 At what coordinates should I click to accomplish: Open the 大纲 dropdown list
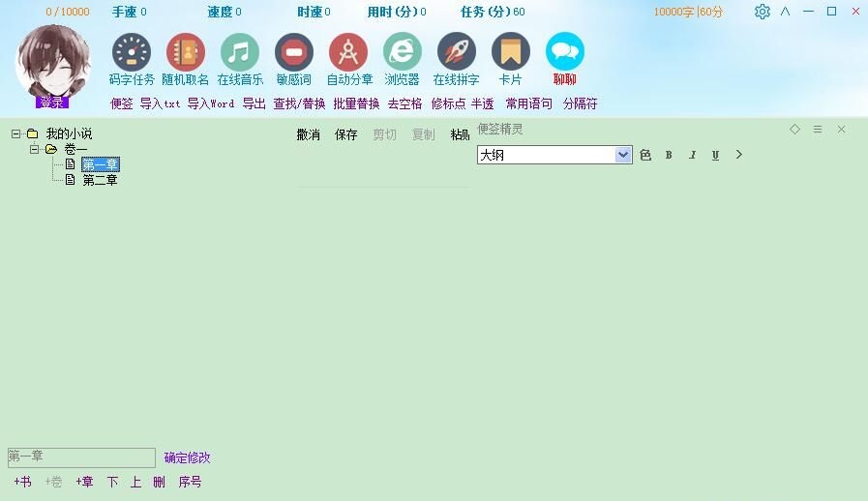tap(623, 155)
